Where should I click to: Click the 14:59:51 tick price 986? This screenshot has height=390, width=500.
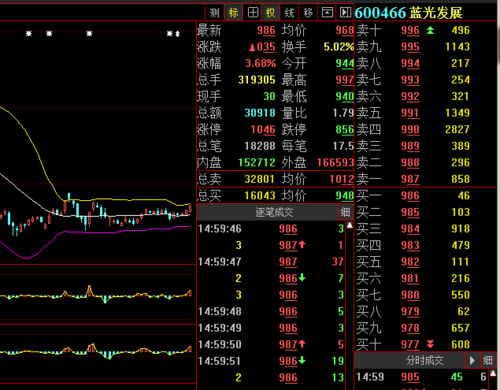288,361
